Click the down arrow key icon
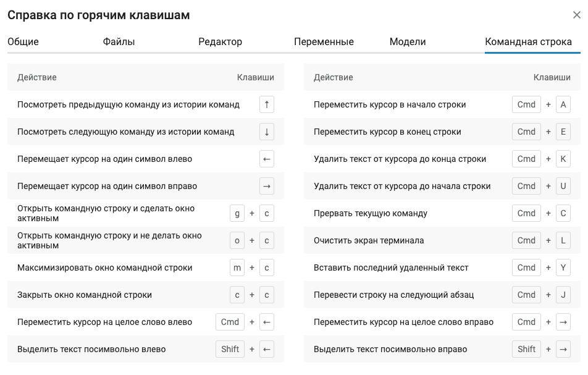The width and height of the screenshot is (588, 375). tap(267, 132)
